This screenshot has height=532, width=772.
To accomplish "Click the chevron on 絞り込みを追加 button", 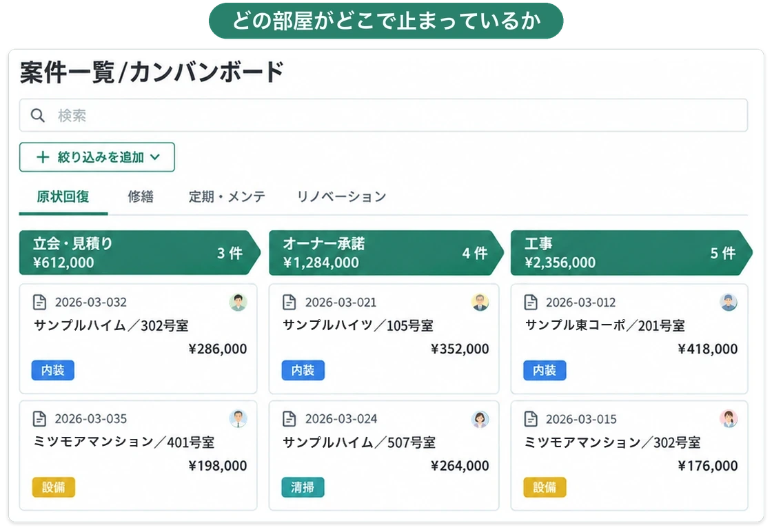I will pyautogui.click(x=155, y=158).
